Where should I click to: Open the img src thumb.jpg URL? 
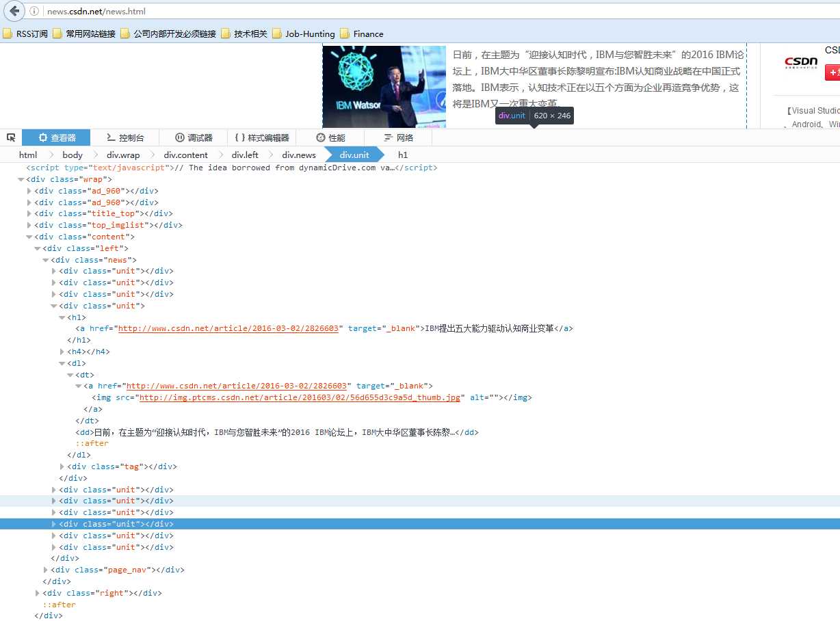[300, 397]
